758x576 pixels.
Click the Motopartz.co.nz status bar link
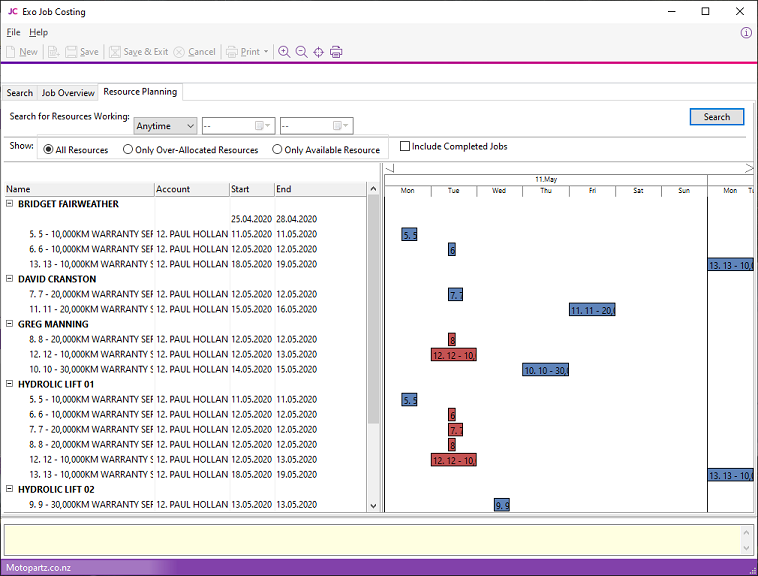point(36,568)
